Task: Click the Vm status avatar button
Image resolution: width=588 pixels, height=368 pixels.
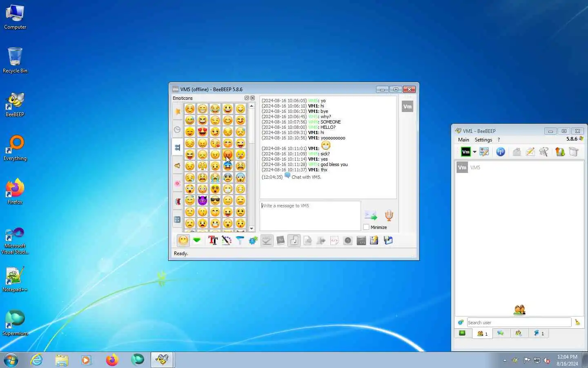Action: point(466,152)
